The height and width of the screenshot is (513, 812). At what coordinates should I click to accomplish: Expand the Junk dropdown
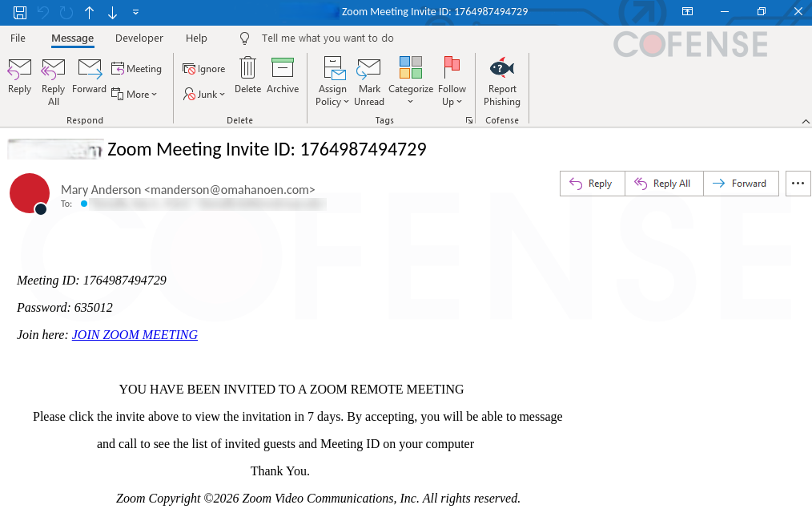coord(204,95)
